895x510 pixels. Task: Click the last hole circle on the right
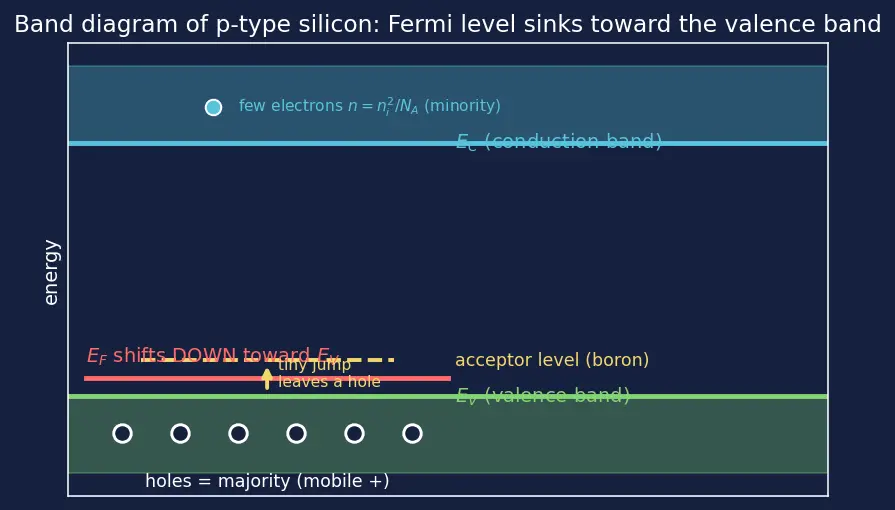pos(412,433)
